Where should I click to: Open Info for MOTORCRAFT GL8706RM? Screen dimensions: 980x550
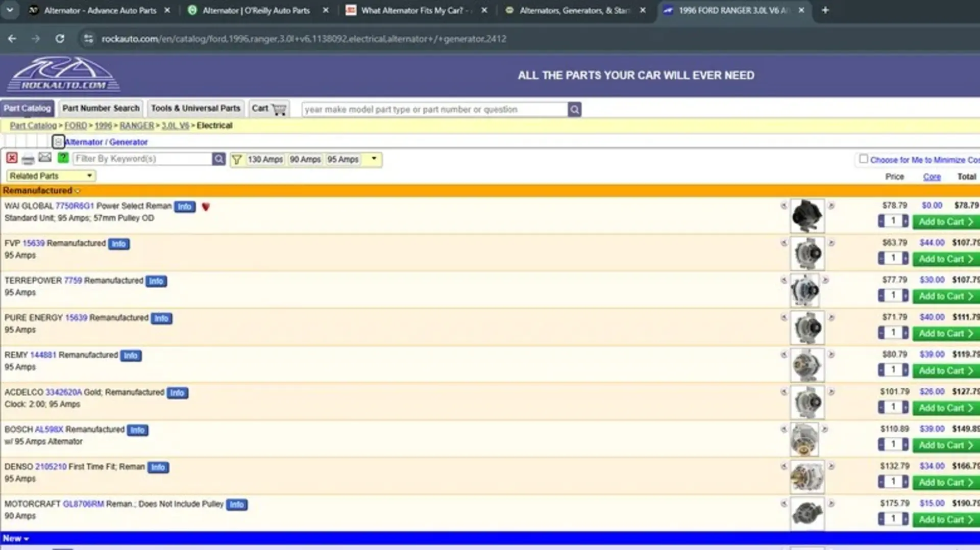236,505
